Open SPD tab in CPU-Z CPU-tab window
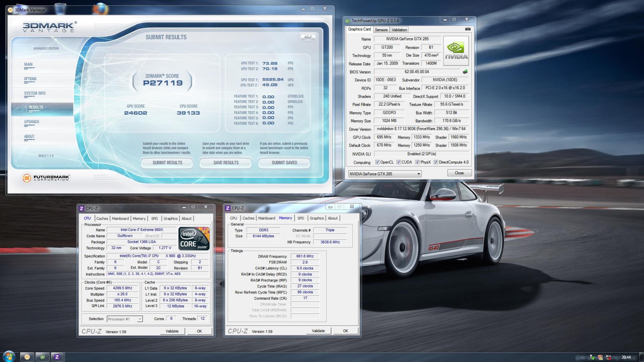644x362 pixels. click(x=154, y=218)
